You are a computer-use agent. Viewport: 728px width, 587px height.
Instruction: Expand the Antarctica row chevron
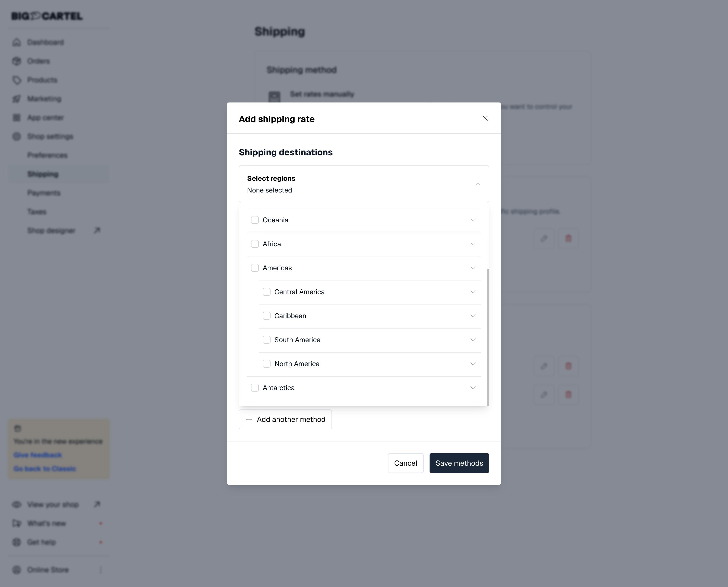[x=473, y=388]
